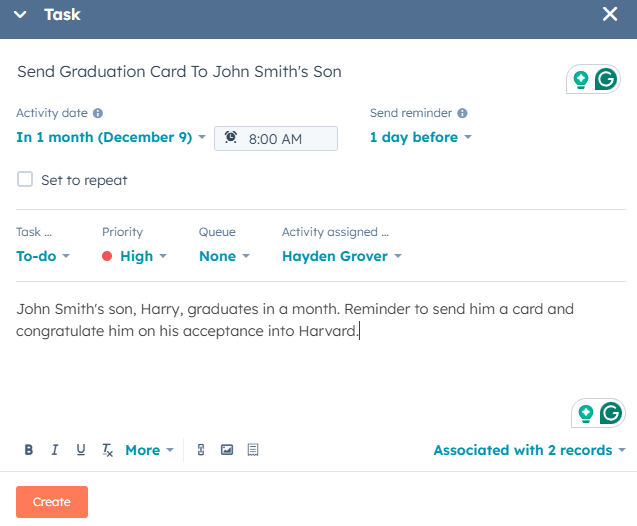Insert an image into the task notes
Image resolution: width=637 pixels, height=526 pixels.
227,450
